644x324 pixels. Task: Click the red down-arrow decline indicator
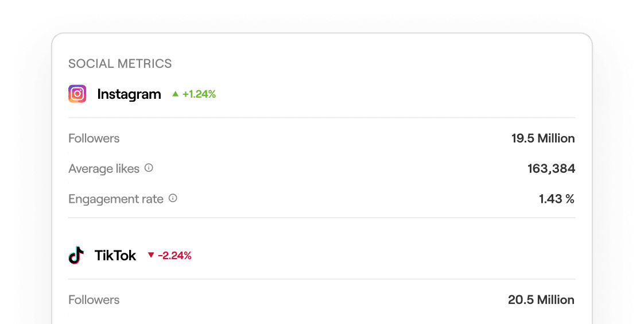coord(151,255)
